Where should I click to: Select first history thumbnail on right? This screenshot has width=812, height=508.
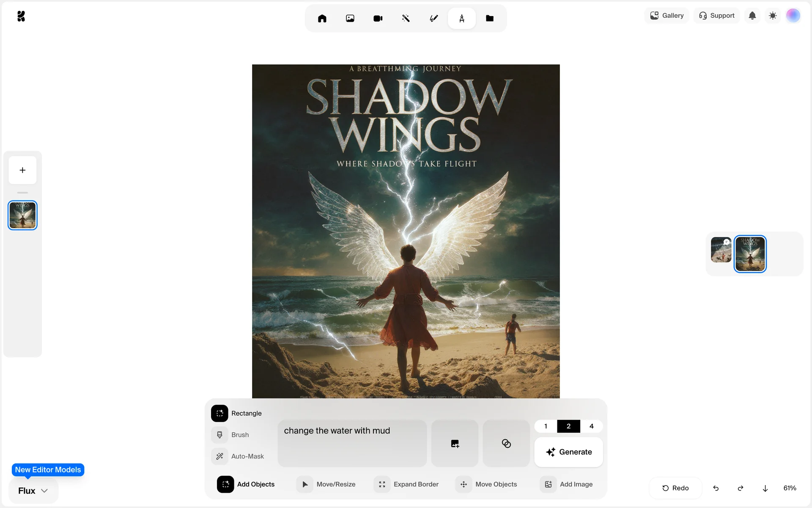pyautogui.click(x=721, y=250)
